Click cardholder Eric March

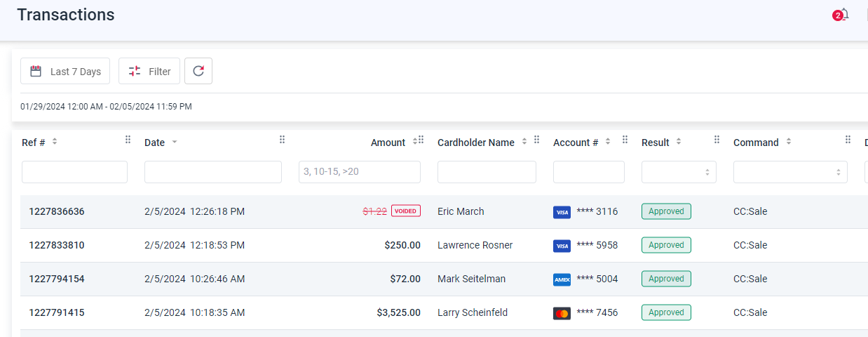[x=461, y=211]
